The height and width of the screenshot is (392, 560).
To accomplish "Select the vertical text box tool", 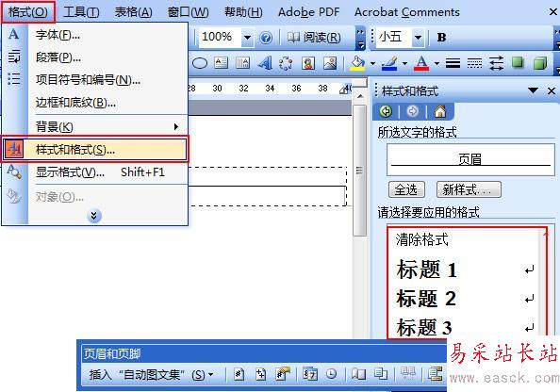I will [x=242, y=63].
